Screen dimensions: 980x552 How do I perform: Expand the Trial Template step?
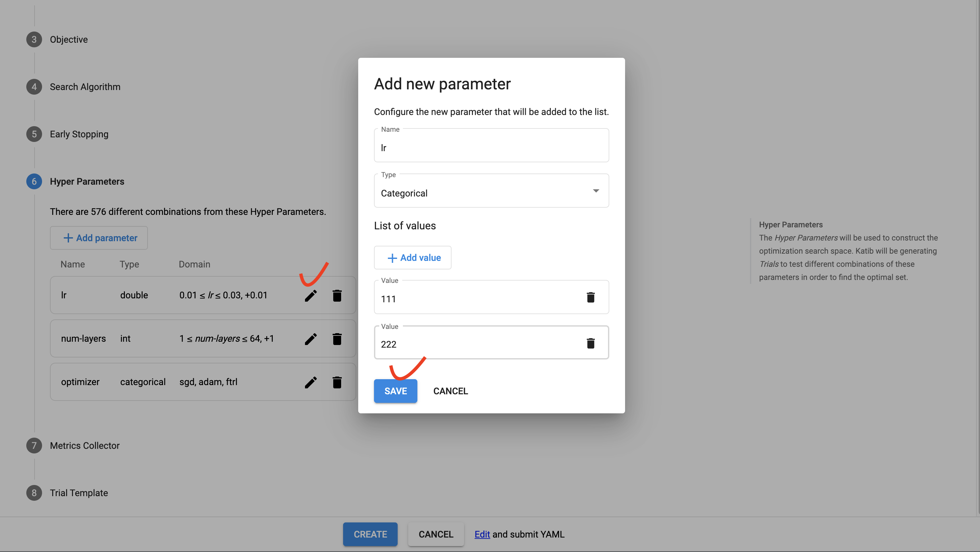(x=79, y=493)
